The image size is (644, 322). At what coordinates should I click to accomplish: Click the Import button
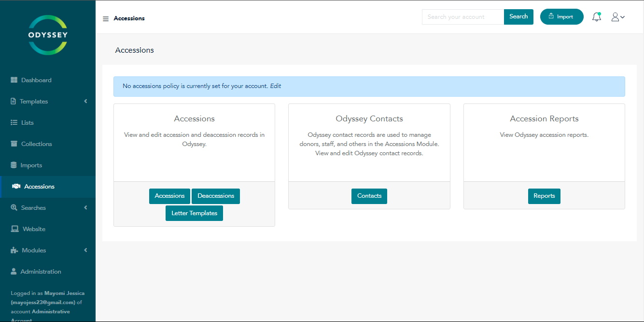coord(561,17)
